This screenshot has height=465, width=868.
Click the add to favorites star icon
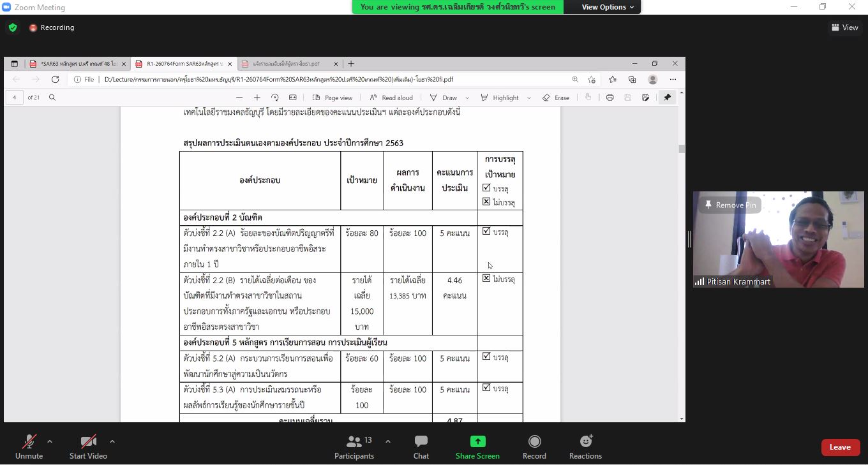pos(592,79)
